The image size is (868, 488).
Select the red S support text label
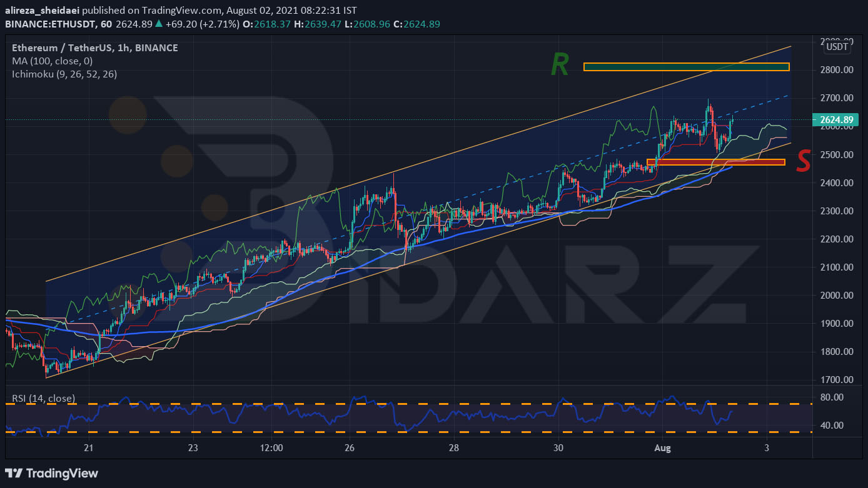[804, 161]
